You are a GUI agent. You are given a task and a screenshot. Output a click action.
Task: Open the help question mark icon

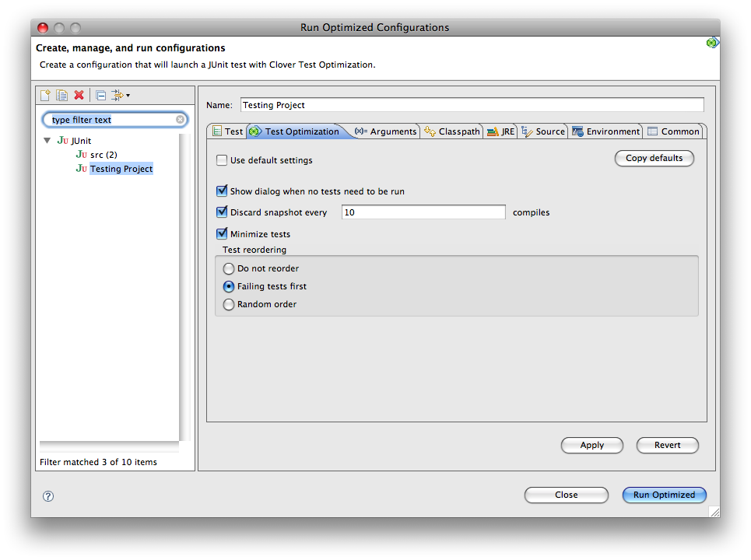(x=48, y=495)
